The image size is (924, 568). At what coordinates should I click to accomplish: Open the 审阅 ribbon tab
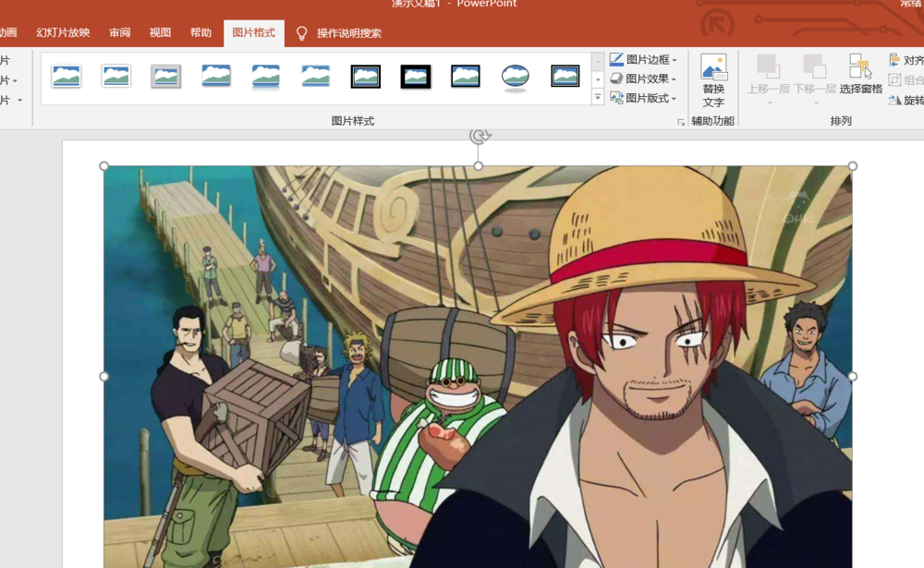(x=120, y=33)
